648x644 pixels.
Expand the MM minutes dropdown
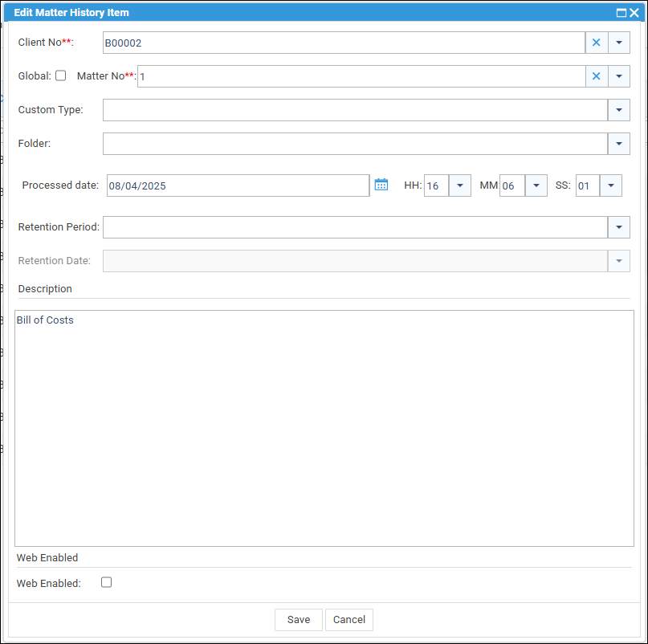536,185
